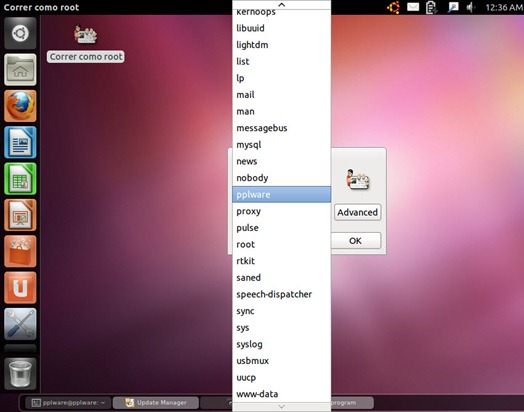Open the mail envelope indicator

(413, 7)
